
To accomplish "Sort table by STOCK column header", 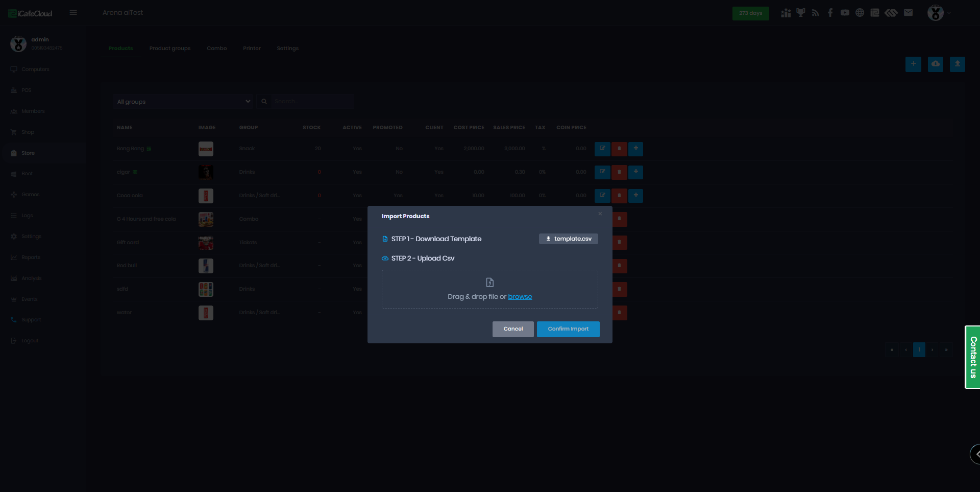I will (312, 128).
